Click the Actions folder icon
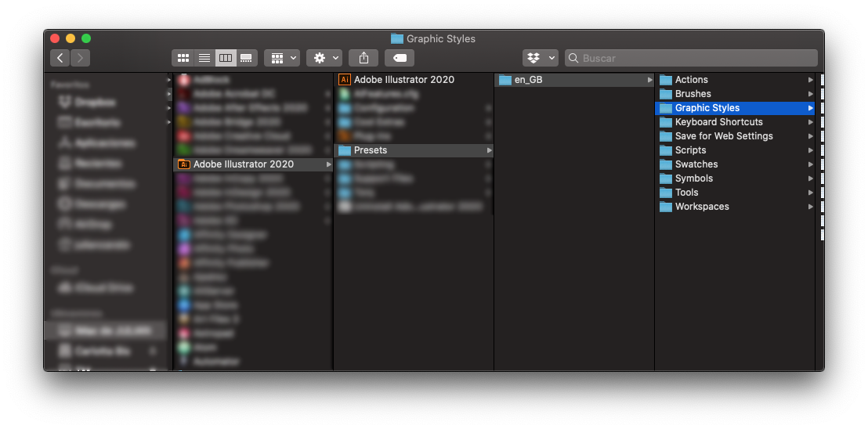The height and width of the screenshot is (429, 868). coord(665,80)
